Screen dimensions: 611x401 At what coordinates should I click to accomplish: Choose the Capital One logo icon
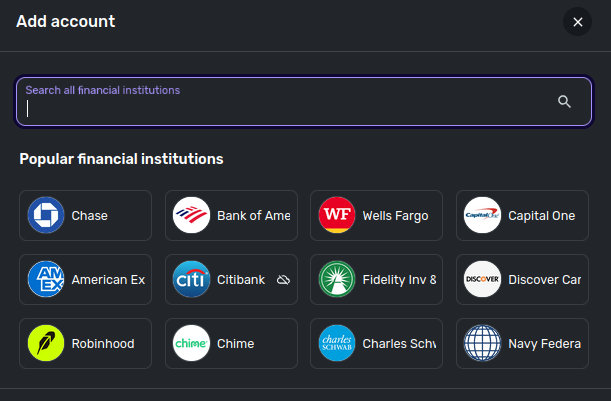click(483, 216)
